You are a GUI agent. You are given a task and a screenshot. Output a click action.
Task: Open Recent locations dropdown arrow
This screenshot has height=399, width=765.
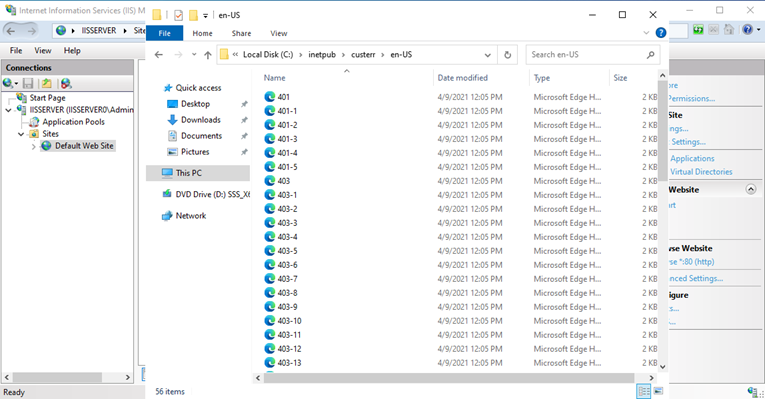tap(194, 55)
